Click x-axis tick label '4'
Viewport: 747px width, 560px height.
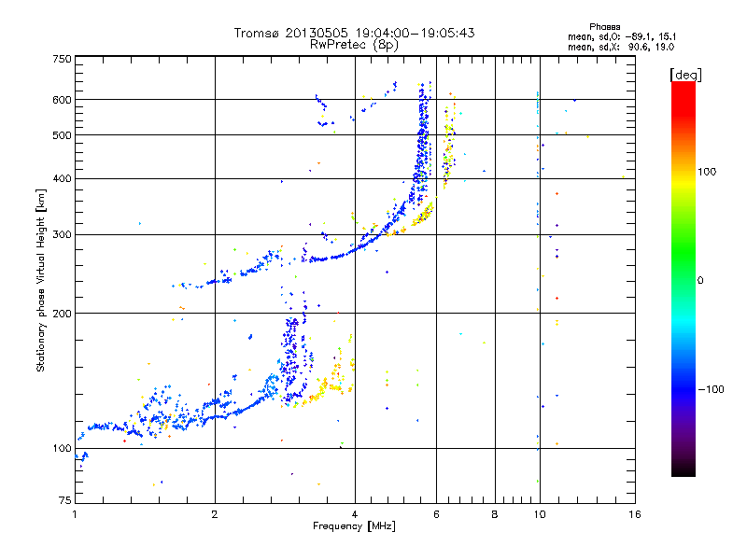(x=355, y=514)
